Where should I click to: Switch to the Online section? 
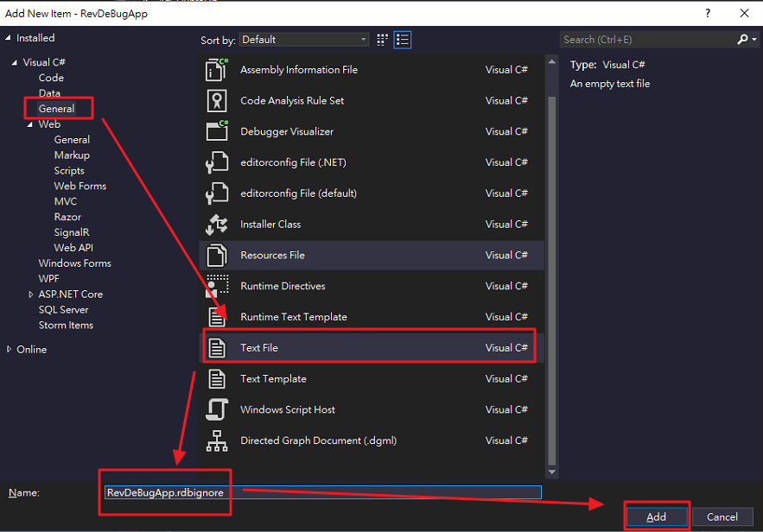(32, 349)
